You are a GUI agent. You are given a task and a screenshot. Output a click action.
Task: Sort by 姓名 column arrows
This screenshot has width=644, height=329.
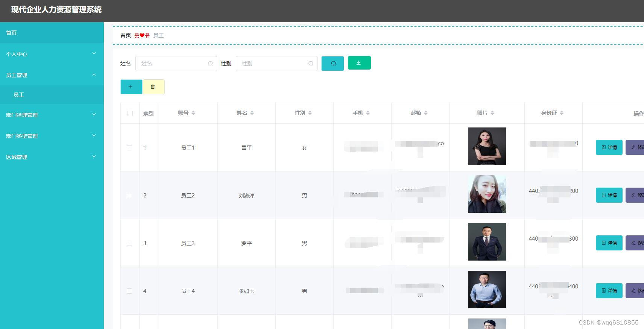click(252, 113)
